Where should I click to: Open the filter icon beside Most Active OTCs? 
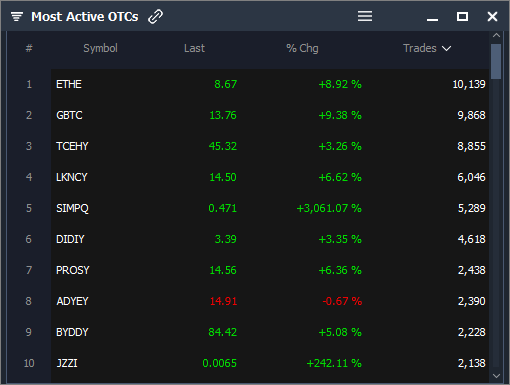[x=17, y=16]
